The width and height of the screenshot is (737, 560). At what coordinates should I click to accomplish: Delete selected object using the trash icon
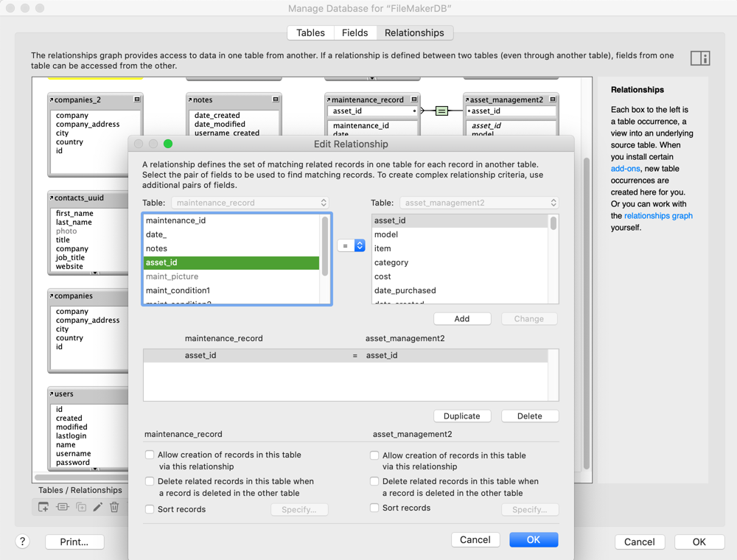(116, 507)
